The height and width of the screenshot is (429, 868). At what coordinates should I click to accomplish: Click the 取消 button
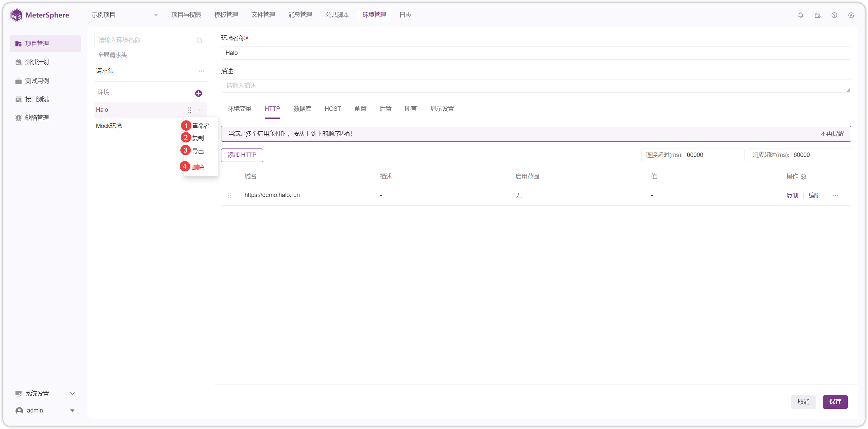tap(804, 402)
